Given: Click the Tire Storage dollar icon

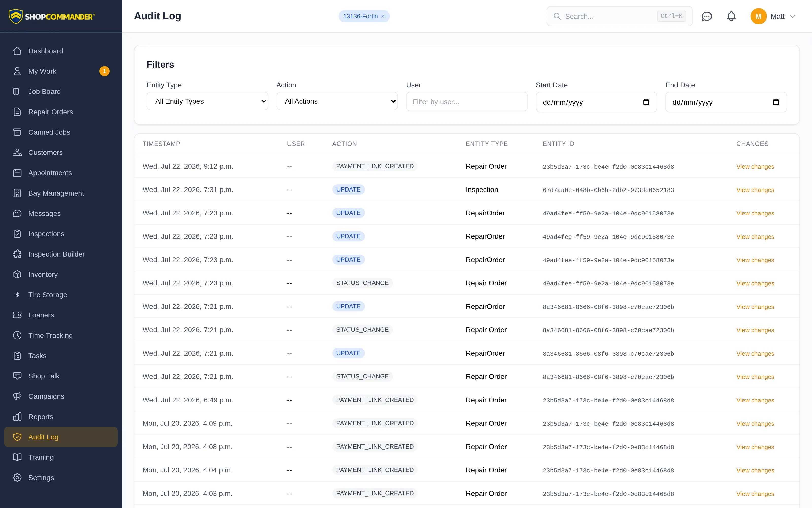Looking at the screenshot, I should (x=17, y=295).
